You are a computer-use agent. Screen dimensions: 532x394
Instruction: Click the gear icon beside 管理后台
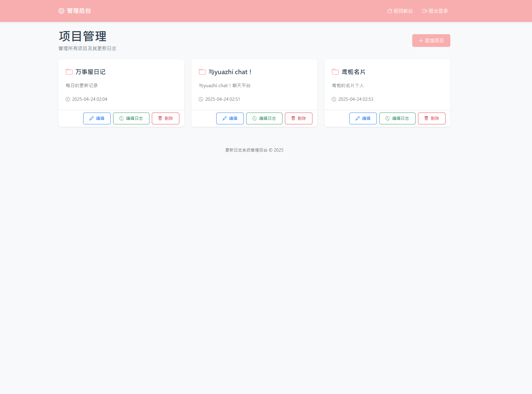click(x=61, y=11)
